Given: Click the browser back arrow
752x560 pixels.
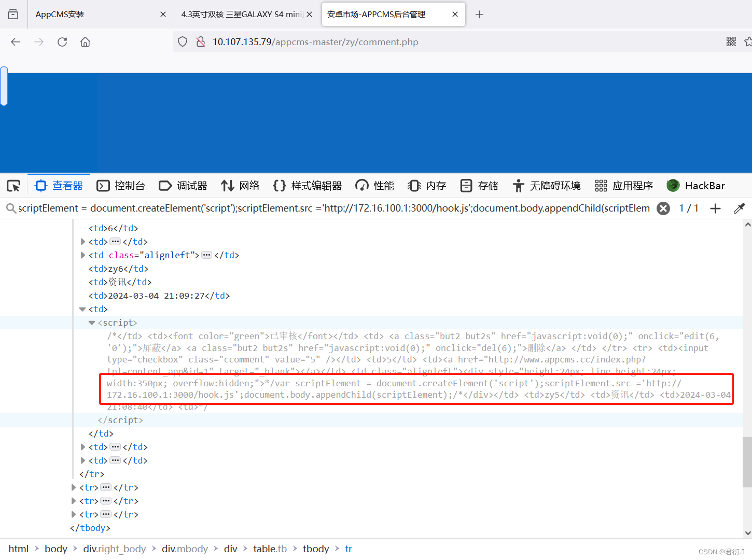Looking at the screenshot, I should pos(16,42).
